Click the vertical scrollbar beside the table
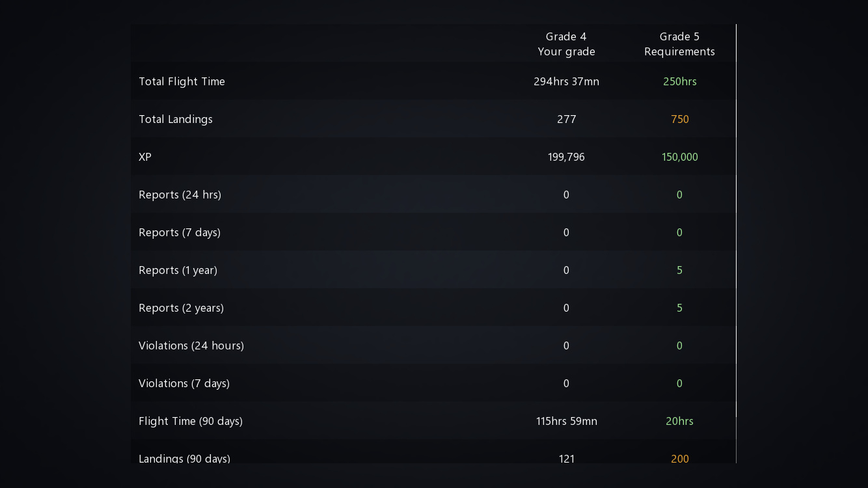The width and height of the screenshot is (868, 488). [736, 221]
